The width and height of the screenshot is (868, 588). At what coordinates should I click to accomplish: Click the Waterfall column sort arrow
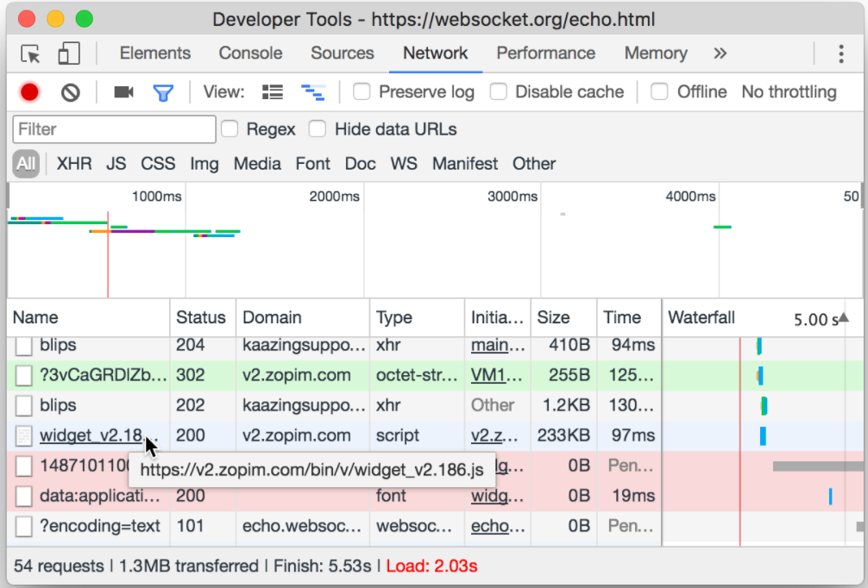[844, 317]
